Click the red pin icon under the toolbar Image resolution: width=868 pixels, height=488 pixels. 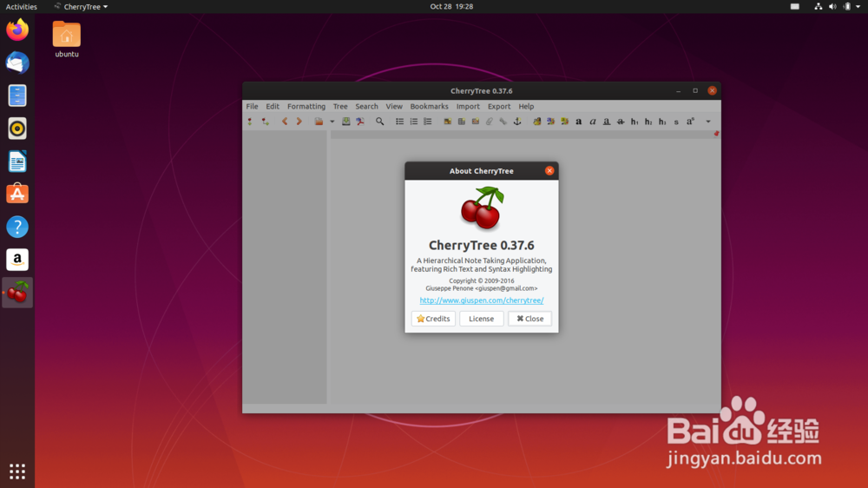pyautogui.click(x=716, y=134)
